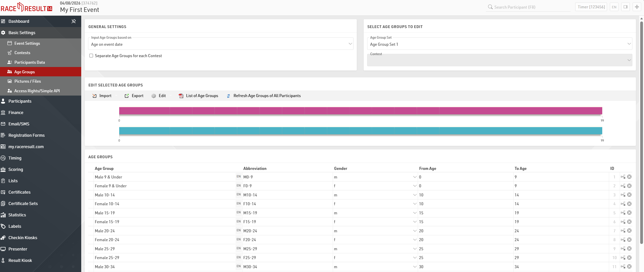The height and width of the screenshot is (272, 644).
Task: Click the Export age groups icon
Action: [127, 96]
